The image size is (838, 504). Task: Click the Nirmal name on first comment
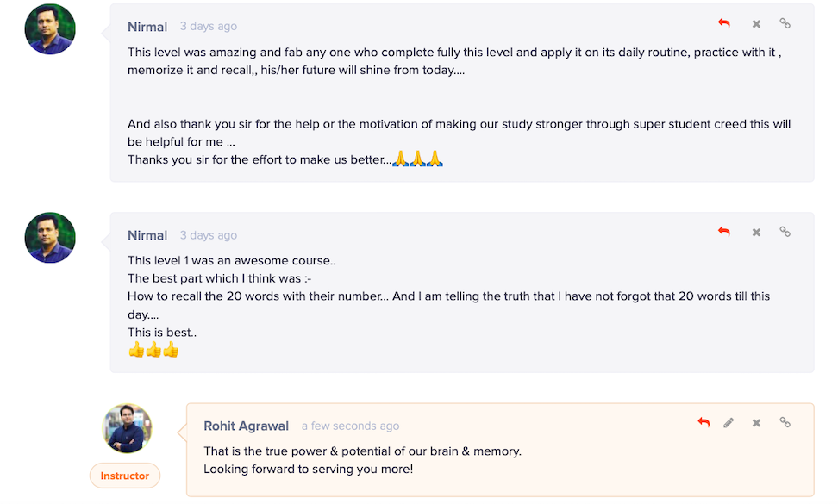pos(147,27)
